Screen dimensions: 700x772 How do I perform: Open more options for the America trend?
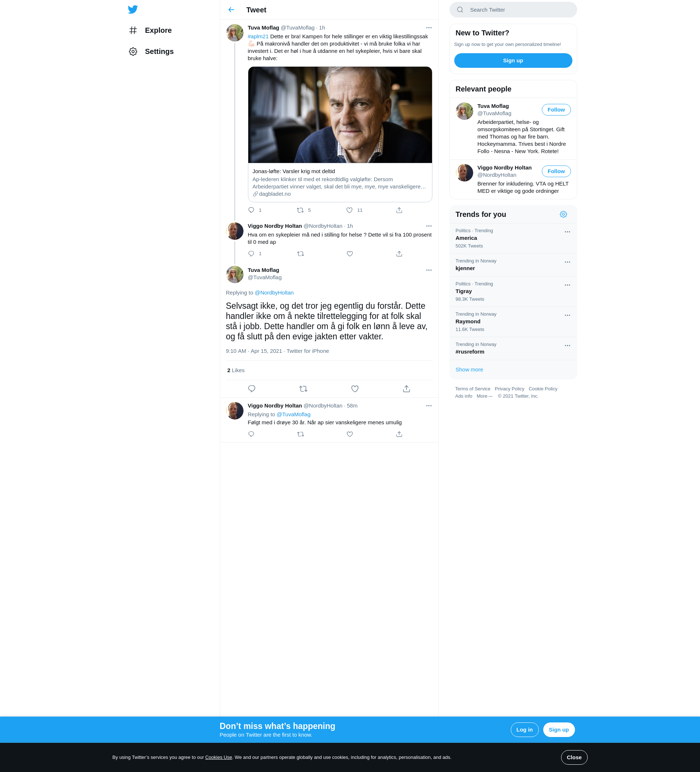pos(567,232)
